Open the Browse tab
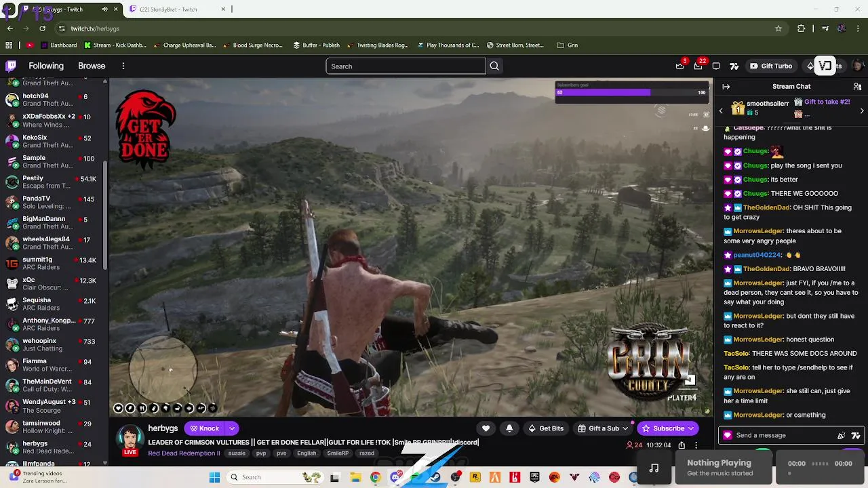Viewport: 868px width, 488px height. click(92, 66)
